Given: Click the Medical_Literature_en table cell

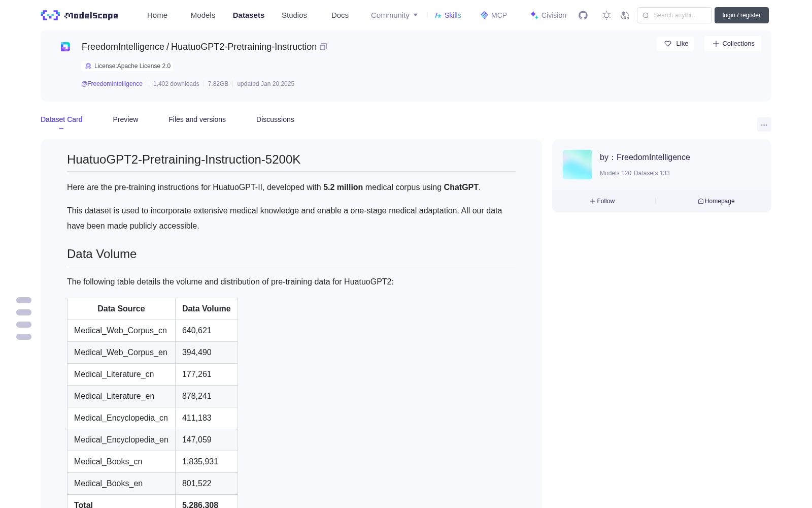Looking at the screenshot, I should (121, 396).
